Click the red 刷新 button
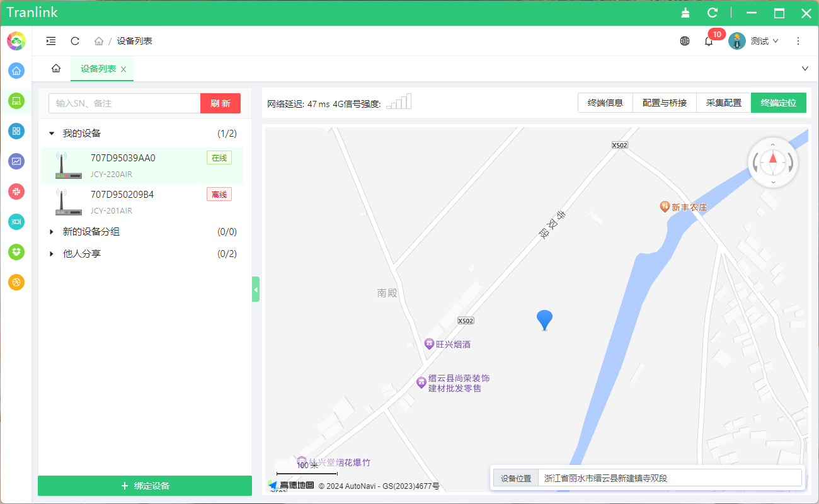Viewport: 819px width, 504px height. 220,103
